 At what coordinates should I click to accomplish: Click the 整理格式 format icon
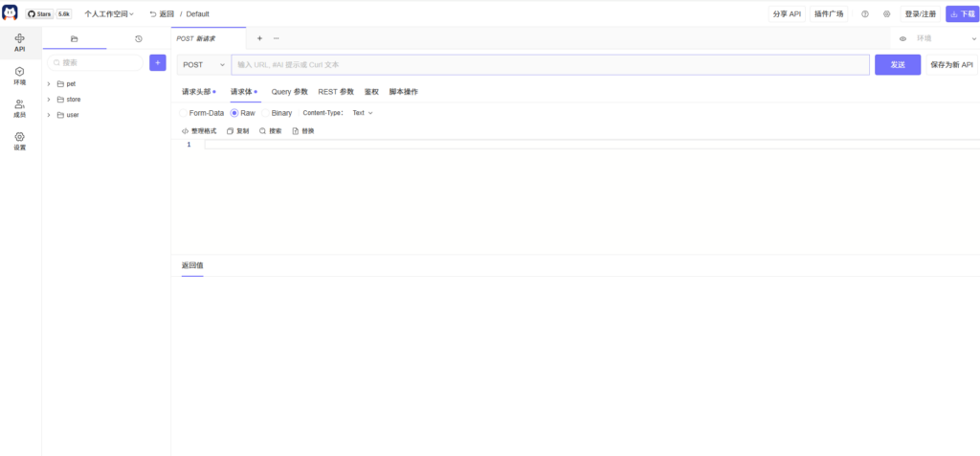tap(185, 130)
